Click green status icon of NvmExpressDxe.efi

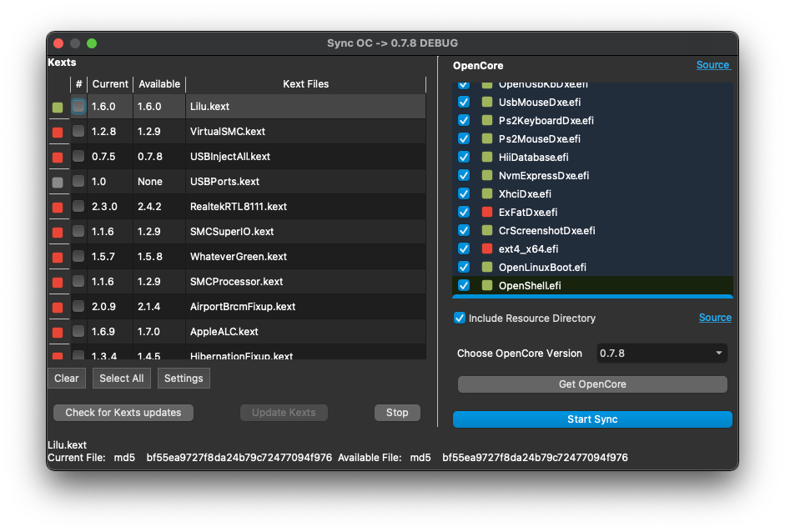point(486,175)
